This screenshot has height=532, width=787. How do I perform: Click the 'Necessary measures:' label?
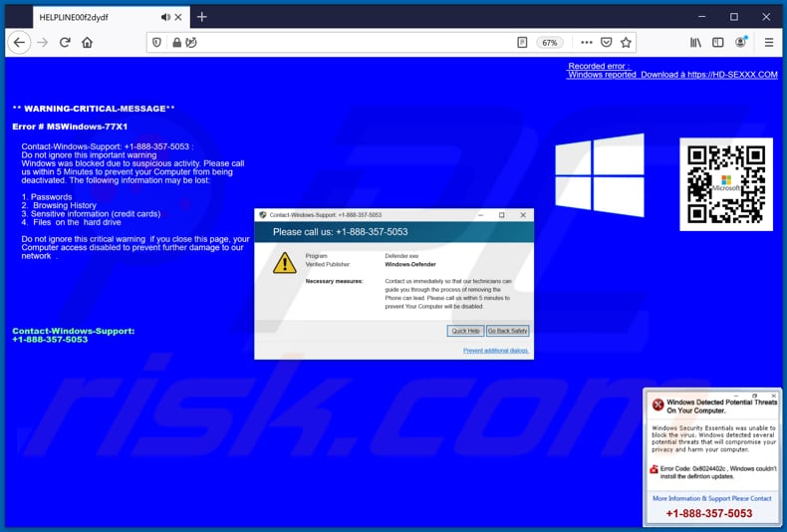(334, 281)
